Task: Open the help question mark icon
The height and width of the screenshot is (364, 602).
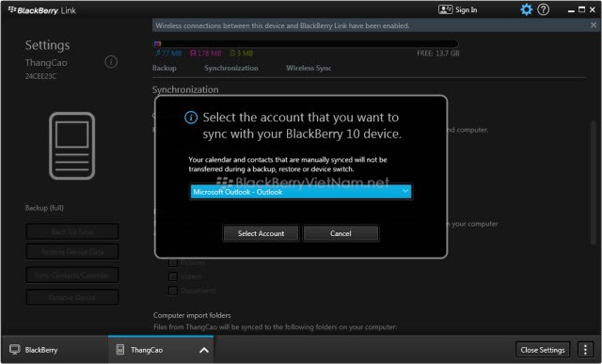Action: [544, 9]
